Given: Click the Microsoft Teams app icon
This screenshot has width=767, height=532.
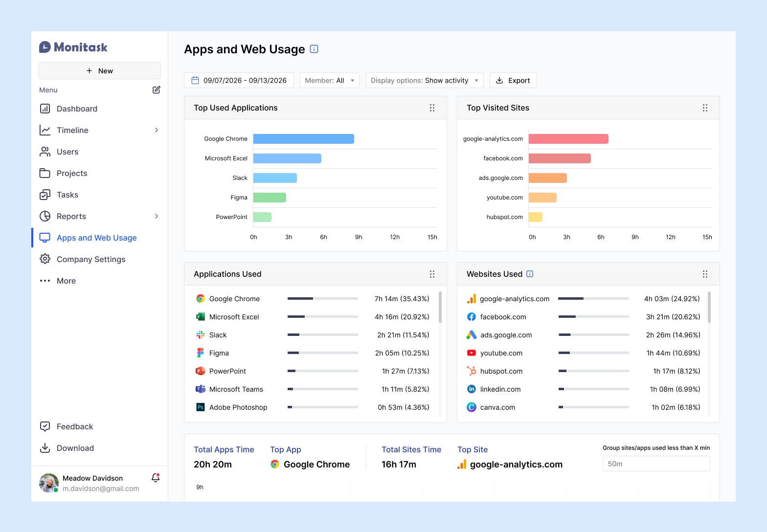Looking at the screenshot, I should pos(201,389).
